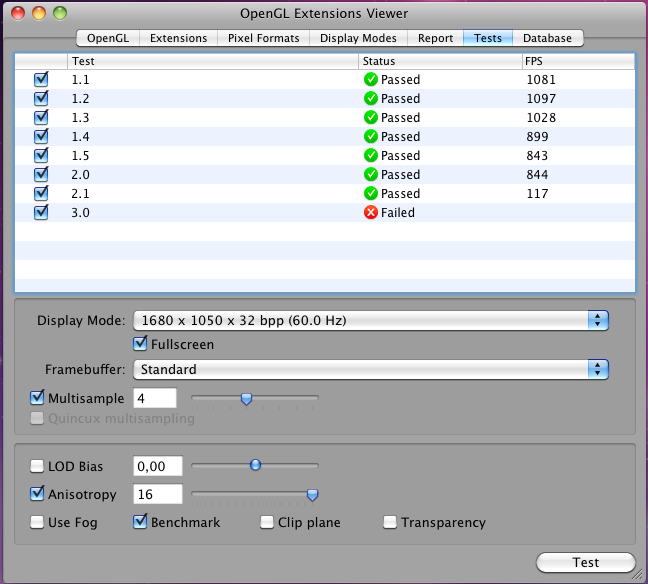Click the green passed icon for test 1.2
Screen dimensions: 648x584
[x=371, y=98]
